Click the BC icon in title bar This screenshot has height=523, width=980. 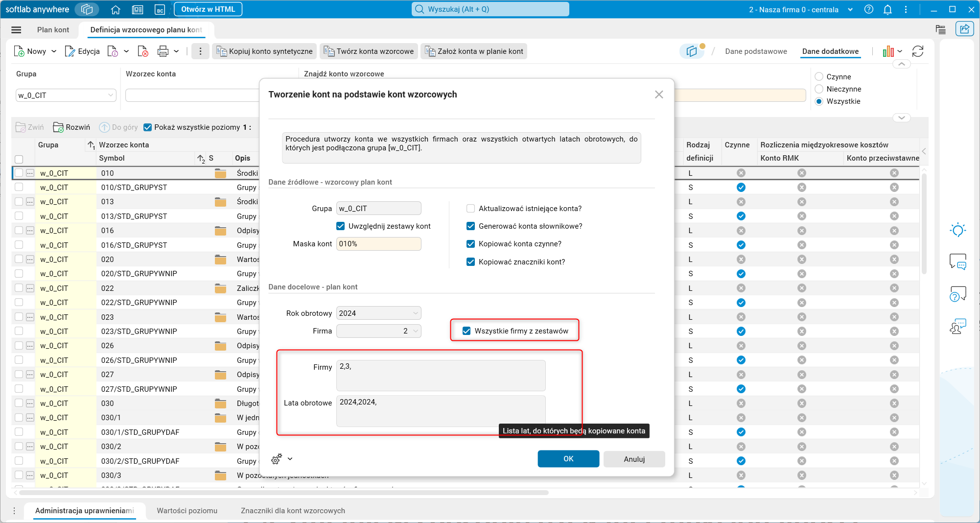pos(160,9)
